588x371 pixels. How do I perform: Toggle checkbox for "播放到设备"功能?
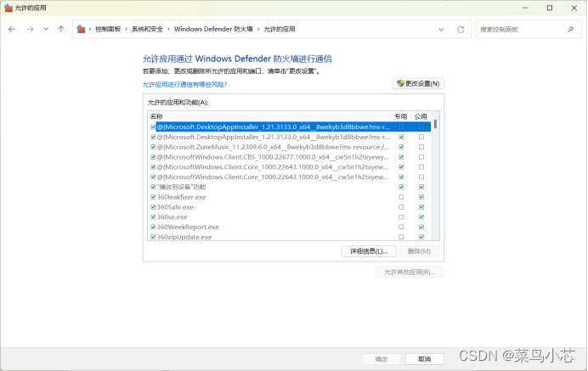153,187
